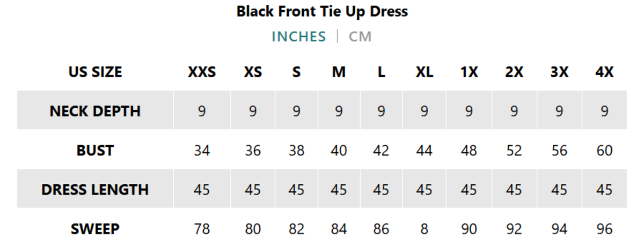Select the XS size column header
This screenshot has width=644, height=247.
(253, 72)
